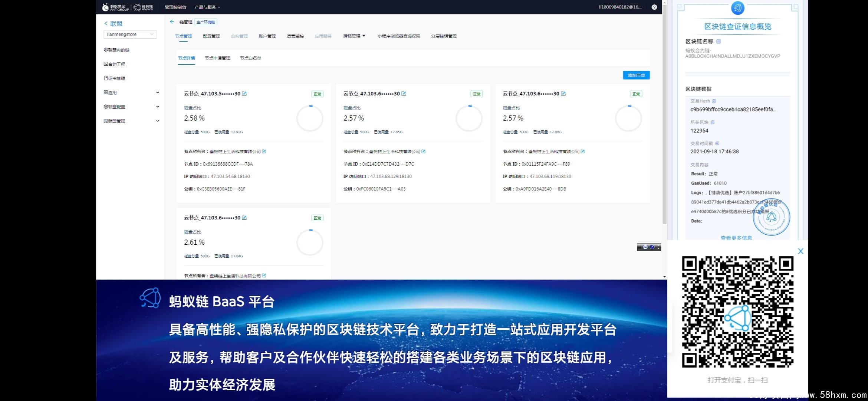The height and width of the screenshot is (401, 868).
Task: Click the 添加节点 button
Action: (636, 75)
